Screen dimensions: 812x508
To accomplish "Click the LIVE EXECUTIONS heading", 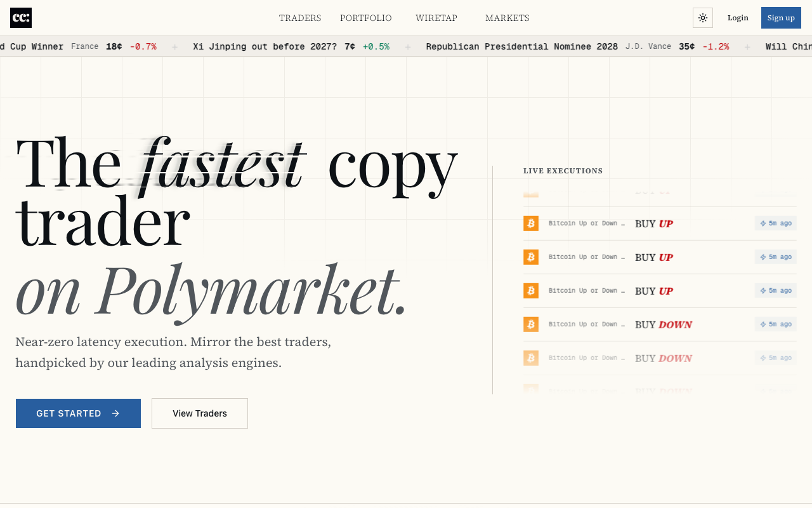I will pos(563,171).
